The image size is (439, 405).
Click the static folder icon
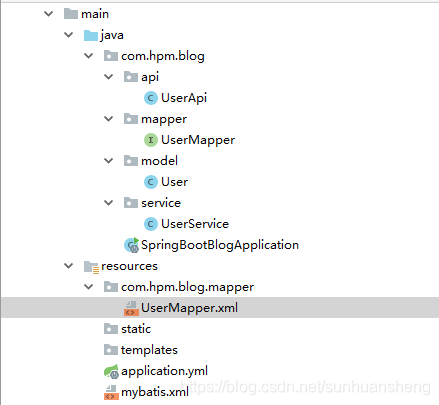[110, 329]
